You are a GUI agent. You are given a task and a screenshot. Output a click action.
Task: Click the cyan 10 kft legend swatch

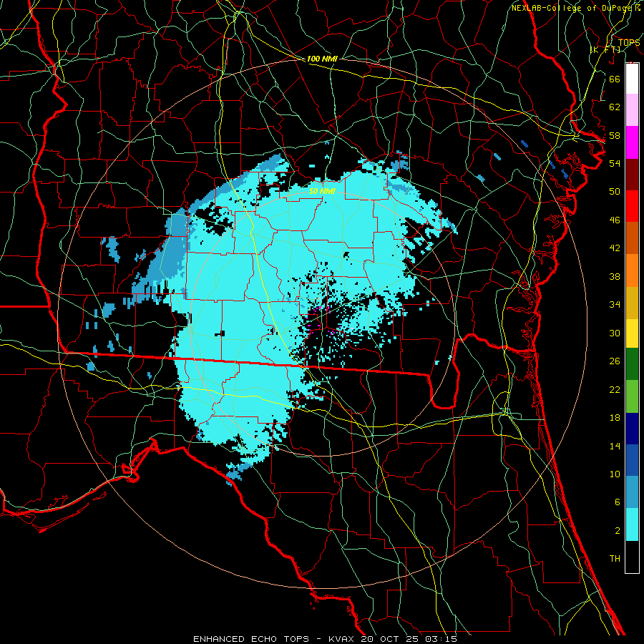click(632, 525)
